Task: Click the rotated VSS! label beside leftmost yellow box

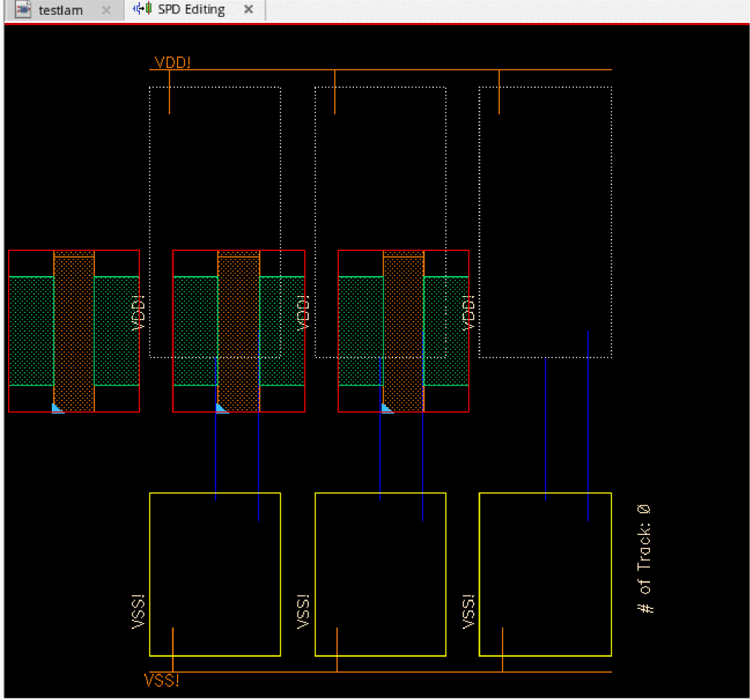Action: [138, 611]
